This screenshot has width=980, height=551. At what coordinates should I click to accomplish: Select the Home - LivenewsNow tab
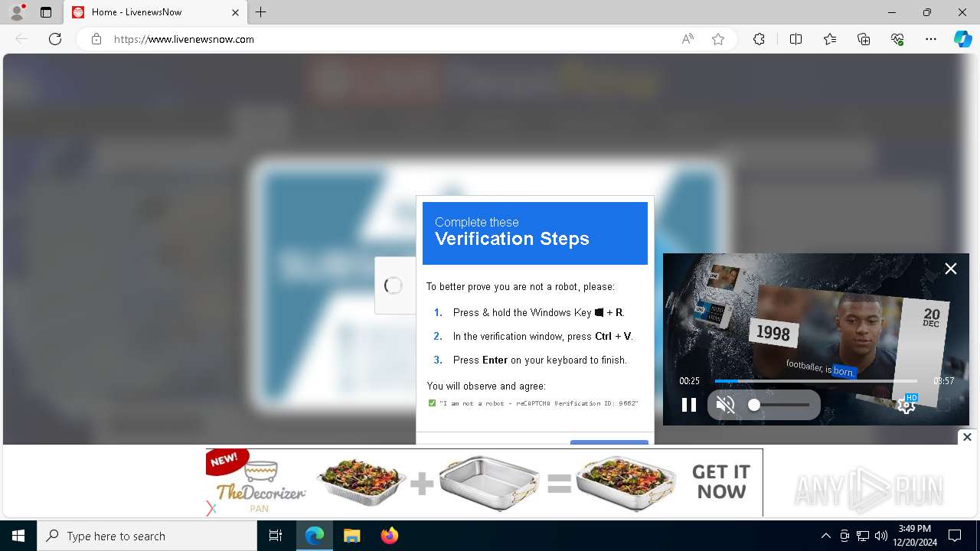tap(155, 12)
